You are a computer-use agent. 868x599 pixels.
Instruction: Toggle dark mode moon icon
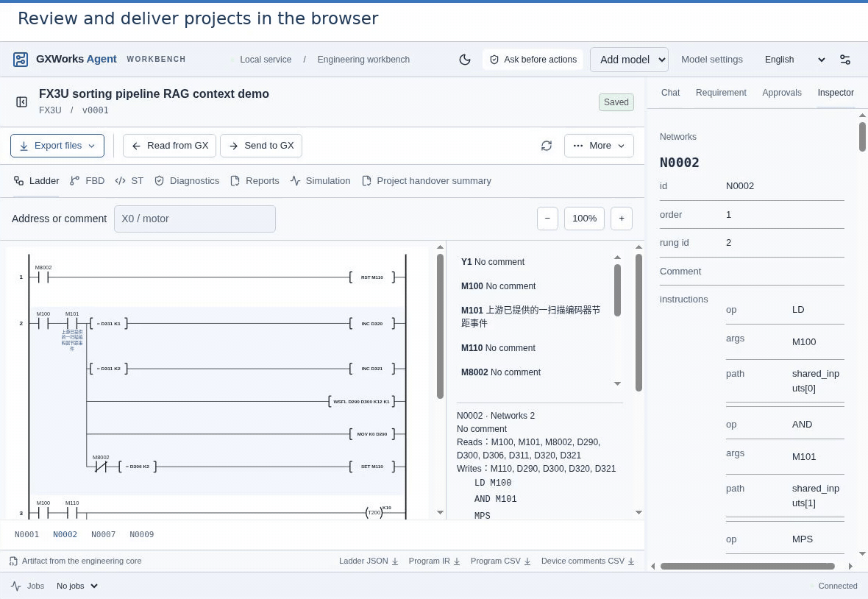(465, 59)
